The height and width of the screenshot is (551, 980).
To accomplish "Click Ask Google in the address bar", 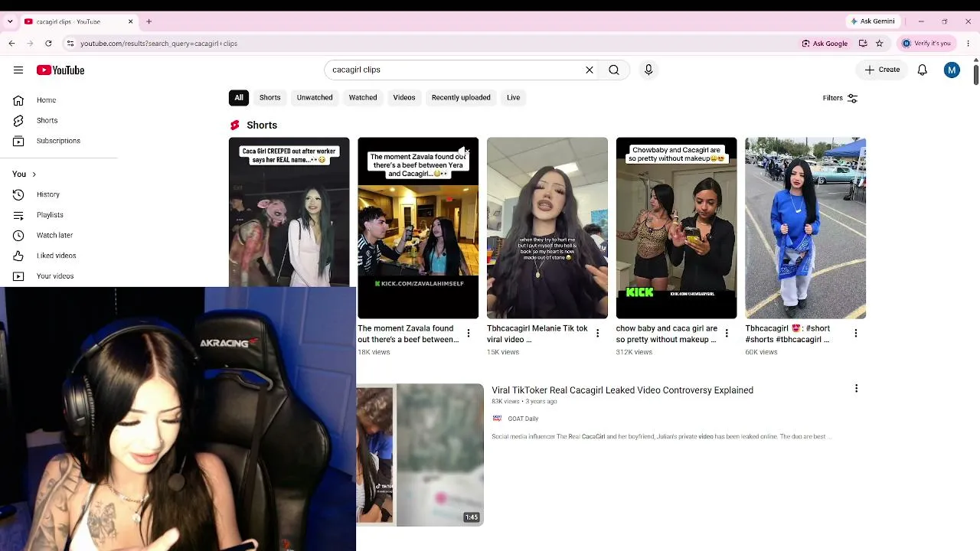I will click(825, 44).
